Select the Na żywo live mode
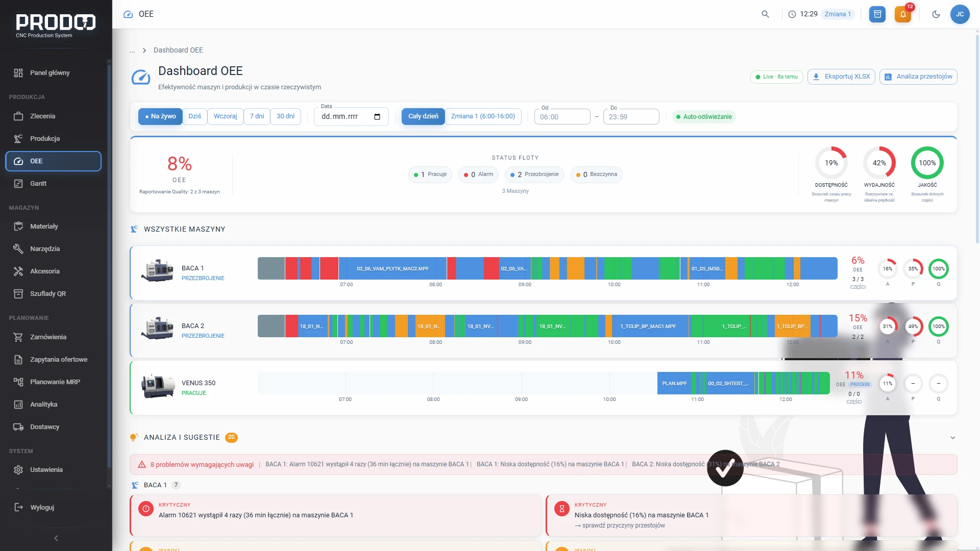This screenshot has width=980, height=551. click(160, 116)
